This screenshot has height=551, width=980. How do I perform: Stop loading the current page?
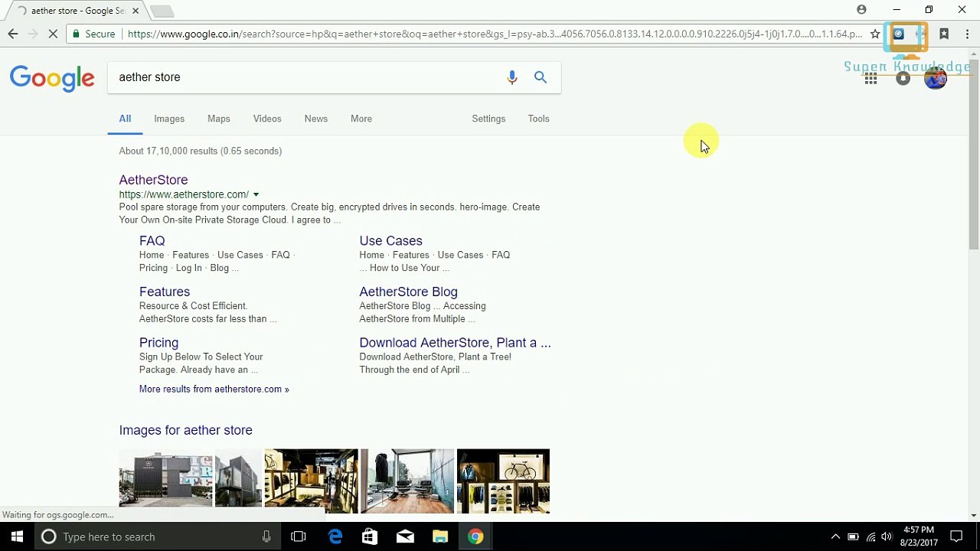[54, 34]
